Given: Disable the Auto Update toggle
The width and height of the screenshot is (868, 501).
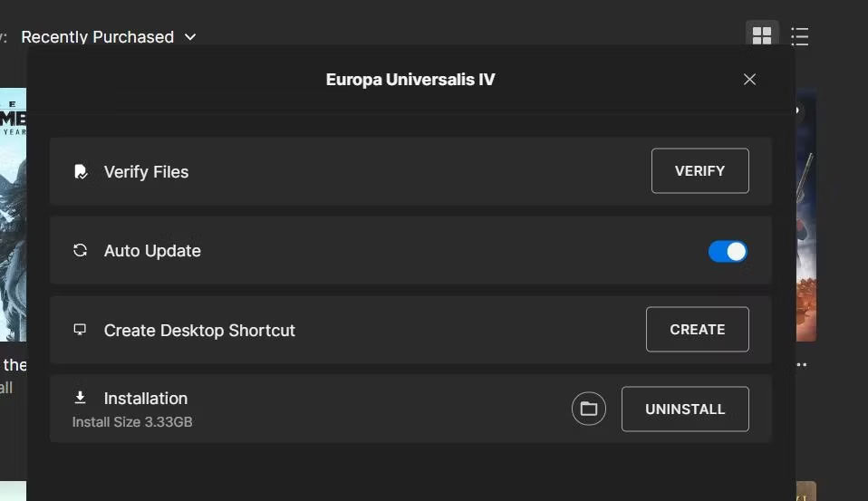Looking at the screenshot, I should [x=728, y=251].
